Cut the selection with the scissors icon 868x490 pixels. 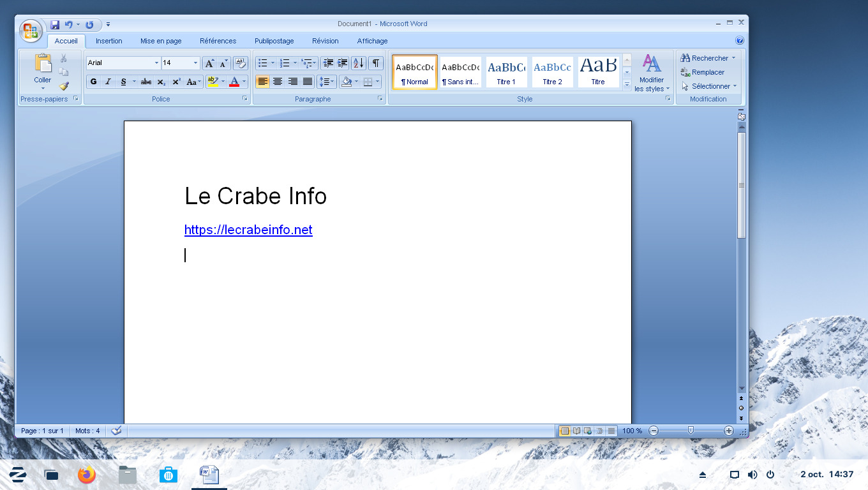click(x=63, y=59)
